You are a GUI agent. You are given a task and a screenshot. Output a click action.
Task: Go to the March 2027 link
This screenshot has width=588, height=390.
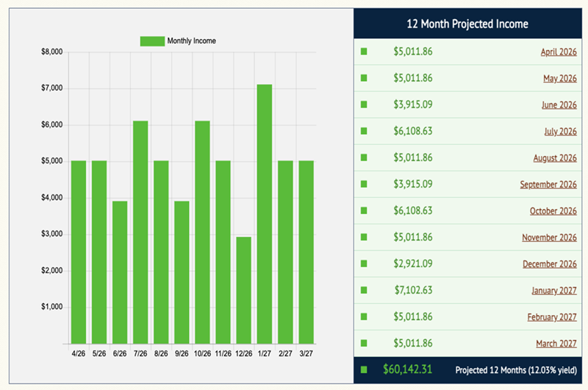tap(556, 344)
